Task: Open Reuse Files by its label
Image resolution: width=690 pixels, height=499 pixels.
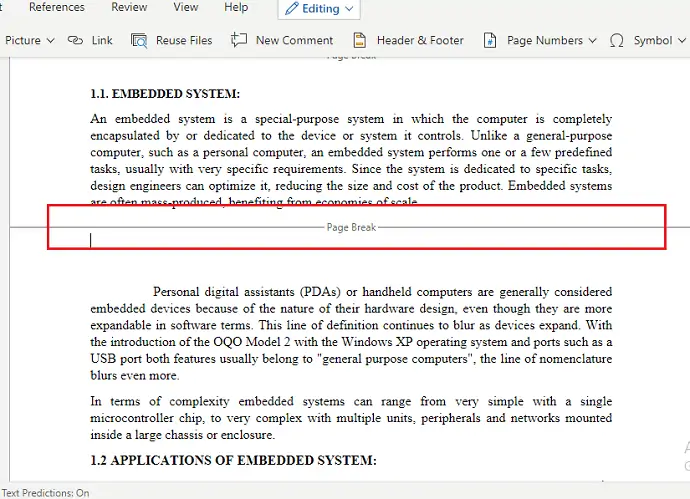Action: pyautogui.click(x=184, y=40)
